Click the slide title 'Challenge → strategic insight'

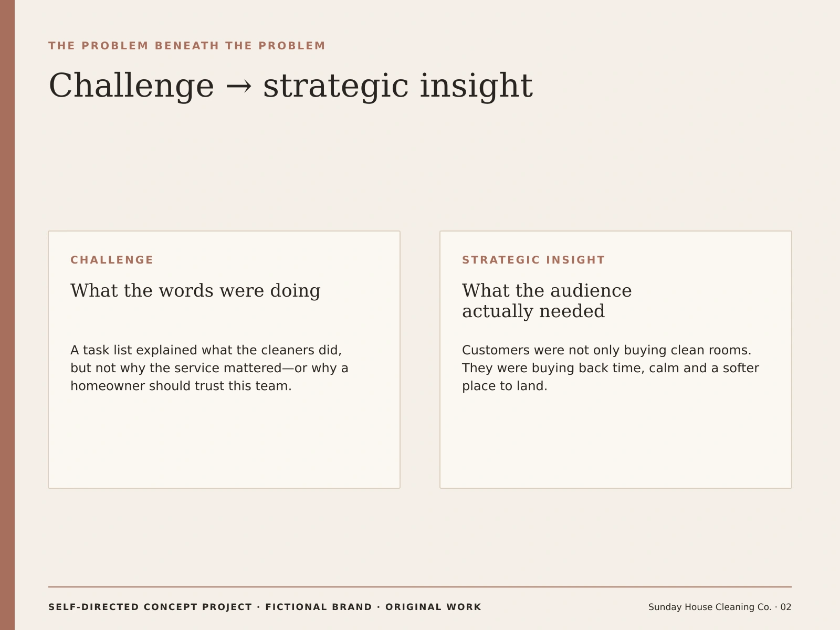[290, 86]
